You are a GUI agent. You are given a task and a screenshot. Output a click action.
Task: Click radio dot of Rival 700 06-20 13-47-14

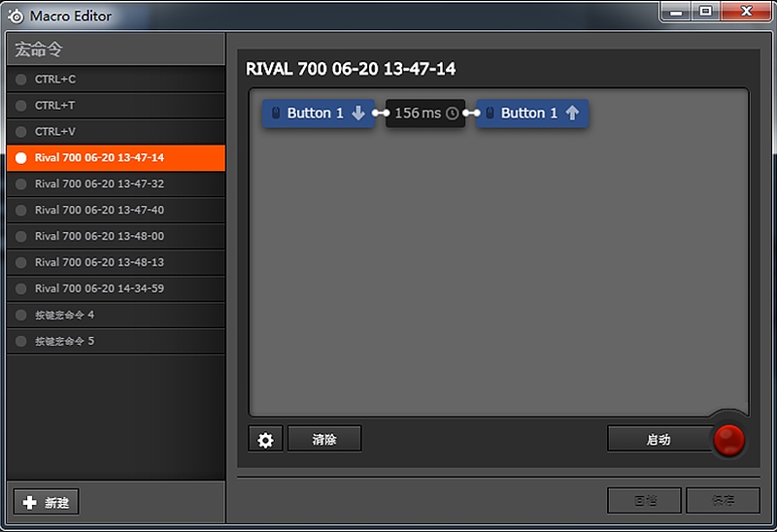coord(20,158)
